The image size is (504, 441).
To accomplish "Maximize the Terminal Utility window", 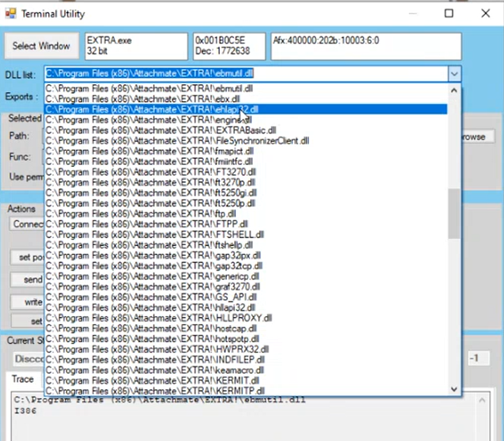I will pos(449,13).
